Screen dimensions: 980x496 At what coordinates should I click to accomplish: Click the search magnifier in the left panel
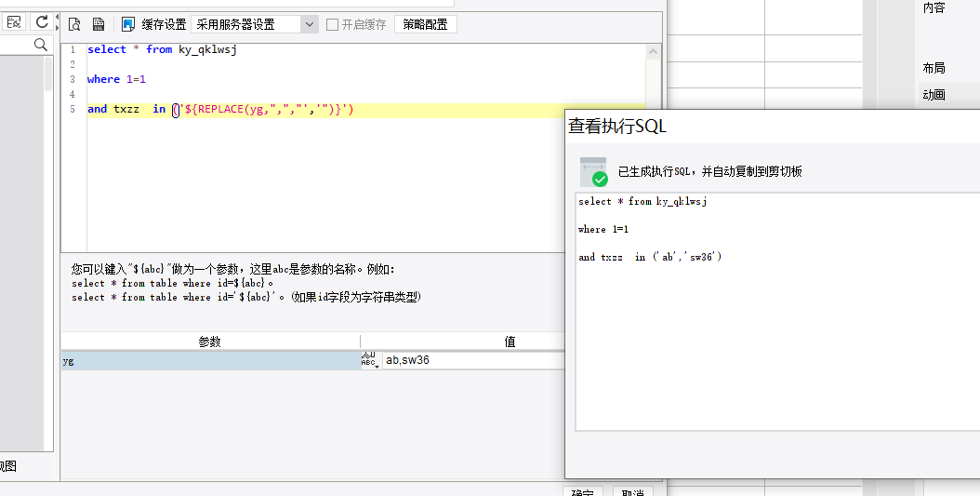coord(41,45)
